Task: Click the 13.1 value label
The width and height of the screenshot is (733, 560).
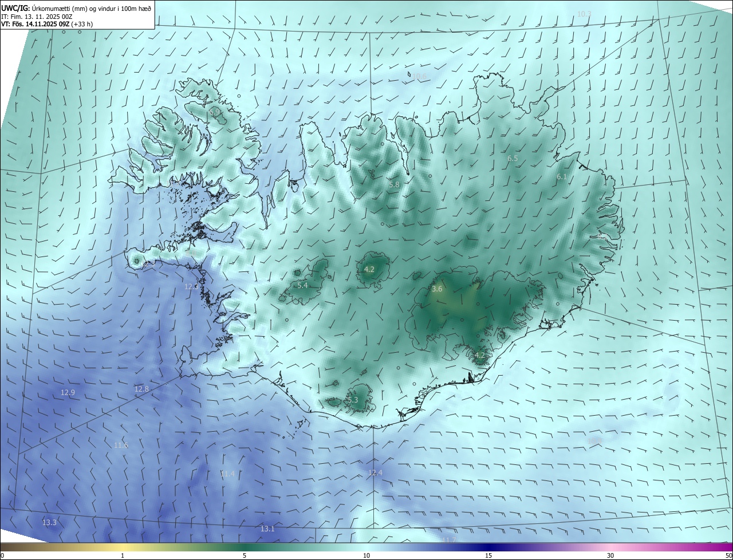Action: tap(267, 529)
